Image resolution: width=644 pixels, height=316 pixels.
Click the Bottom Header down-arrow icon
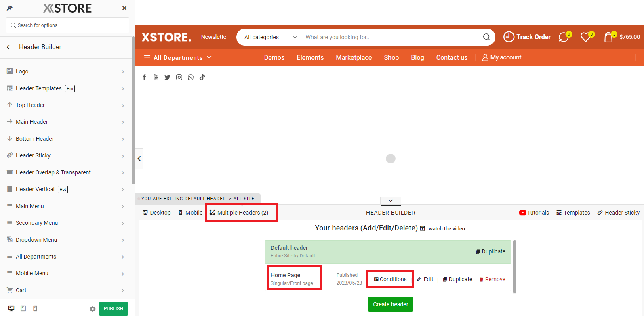tap(10, 138)
